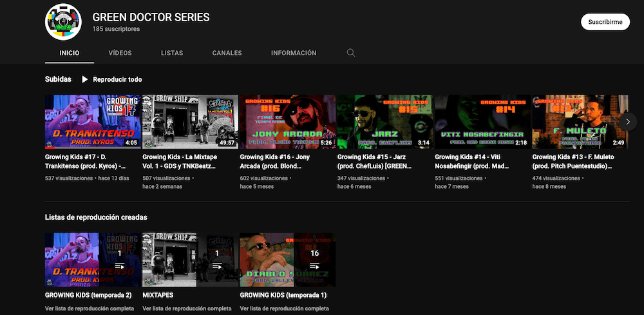644x315 pixels.
Task: Open channel title GREEN DOCTOR SERIES
Action: tap(151, 17)
